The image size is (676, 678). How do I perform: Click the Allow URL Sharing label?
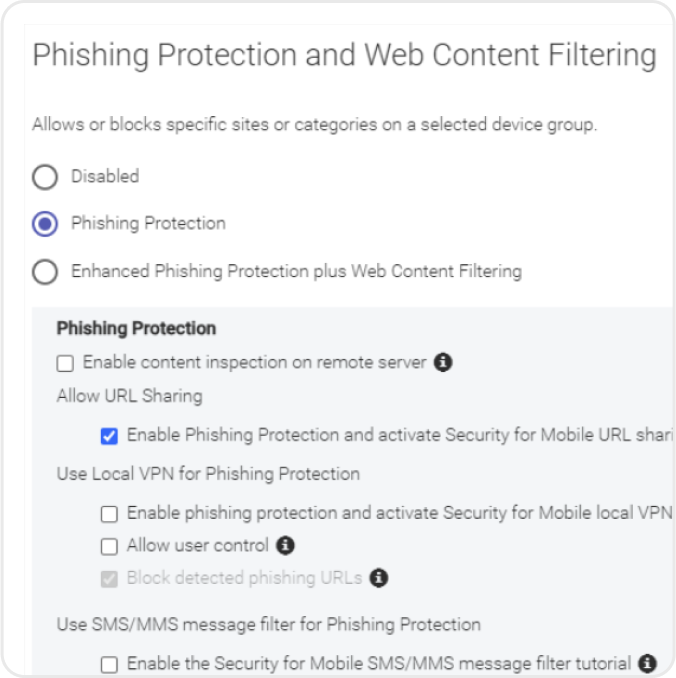pos(130,396)
